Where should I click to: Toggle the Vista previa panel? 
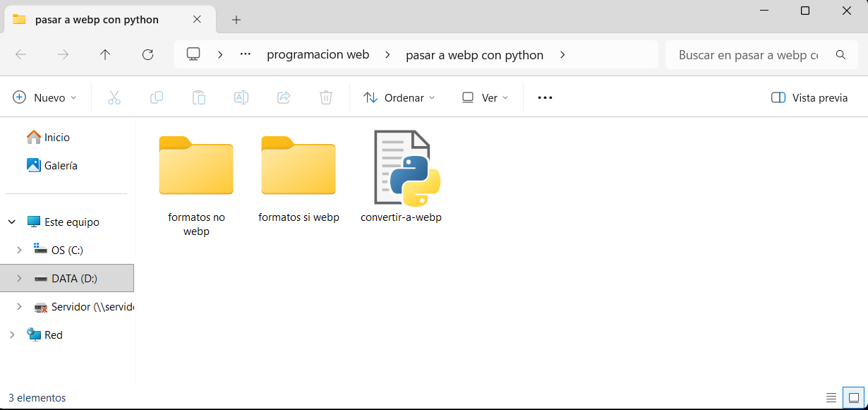pyautogui.click(x=809, y=97)
